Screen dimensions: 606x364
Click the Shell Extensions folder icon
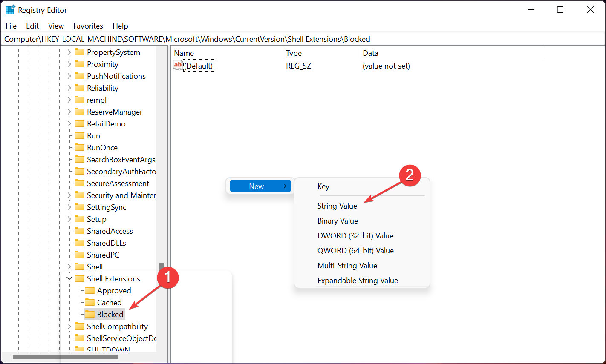click(x=79, y=279)
